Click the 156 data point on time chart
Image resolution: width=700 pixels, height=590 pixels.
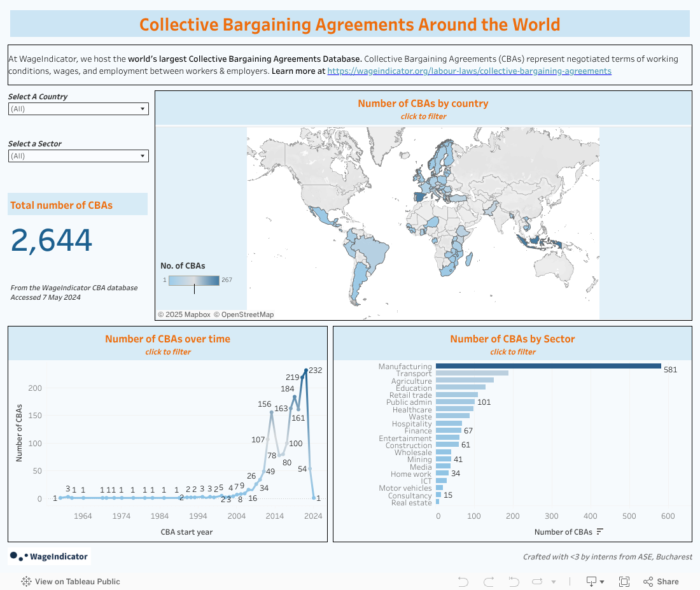click(x=272, y=412)
